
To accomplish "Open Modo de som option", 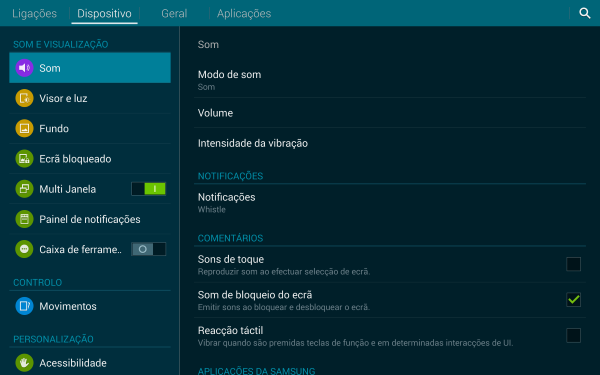I will tap(390, 80).
